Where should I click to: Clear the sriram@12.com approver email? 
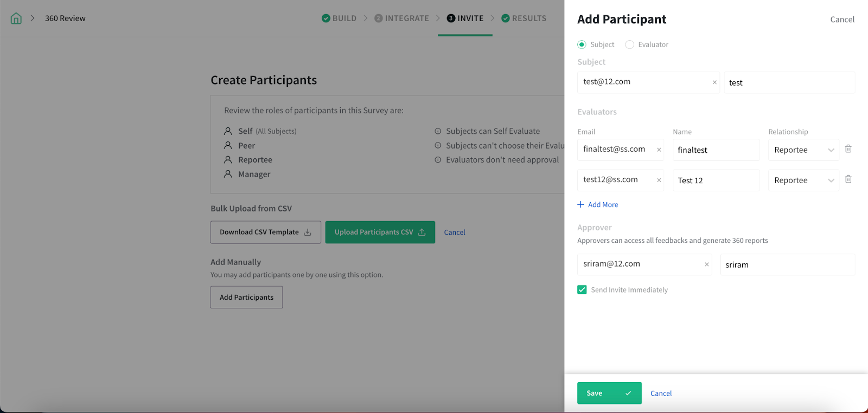coord(707,264)
